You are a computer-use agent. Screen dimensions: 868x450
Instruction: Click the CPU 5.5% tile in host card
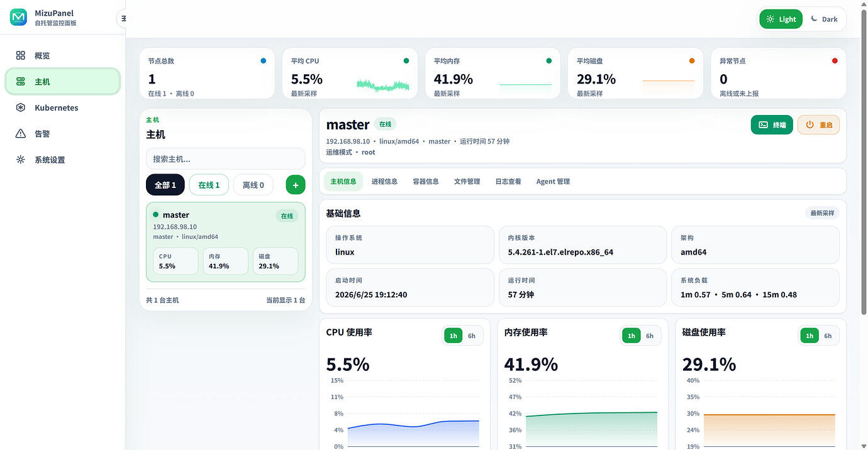coord(175,261)
